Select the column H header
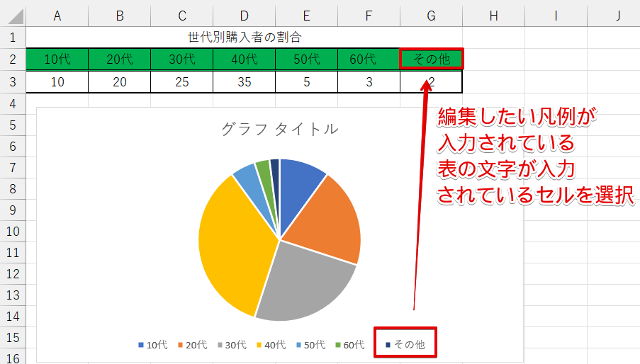 coord(493,16)
